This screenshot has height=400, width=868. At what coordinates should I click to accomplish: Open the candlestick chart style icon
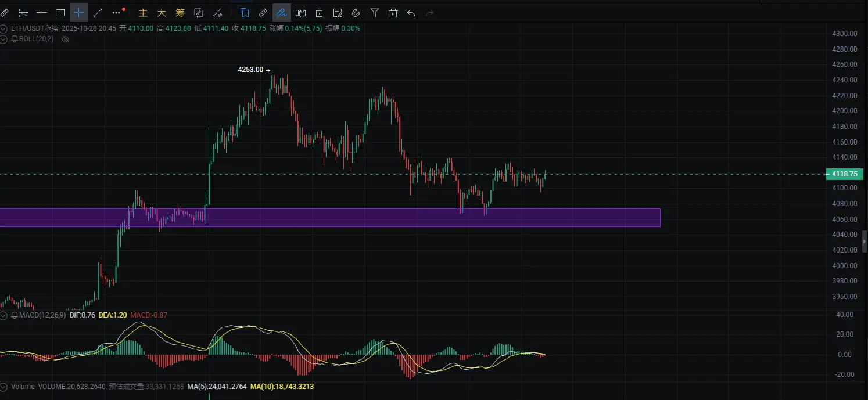[x=300, y=12]
